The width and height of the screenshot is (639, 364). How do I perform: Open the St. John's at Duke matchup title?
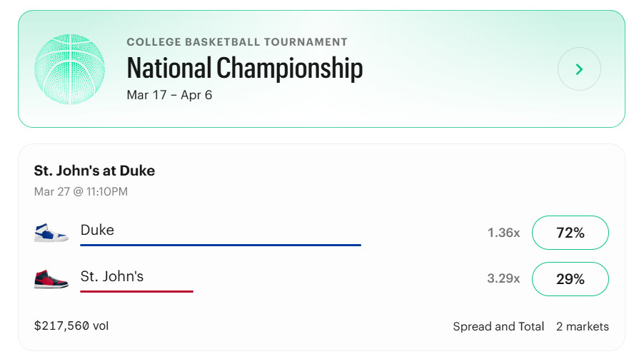[94, 171]
